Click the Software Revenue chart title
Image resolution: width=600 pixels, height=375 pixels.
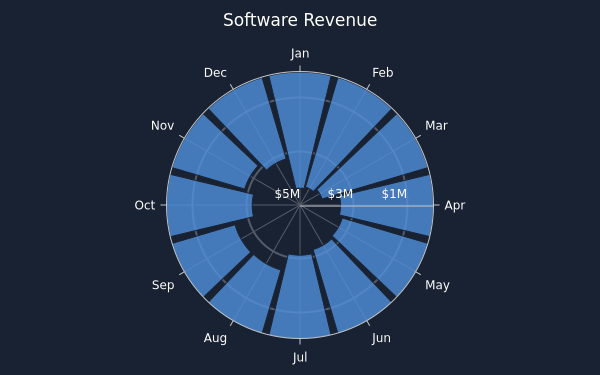300,20
